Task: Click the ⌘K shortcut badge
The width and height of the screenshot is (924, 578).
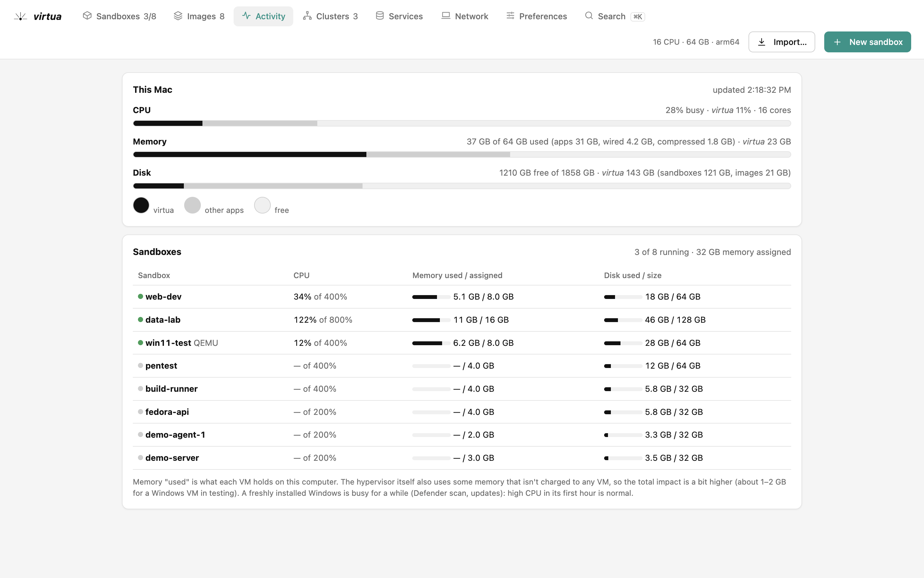Action: [x=637, y=16]
